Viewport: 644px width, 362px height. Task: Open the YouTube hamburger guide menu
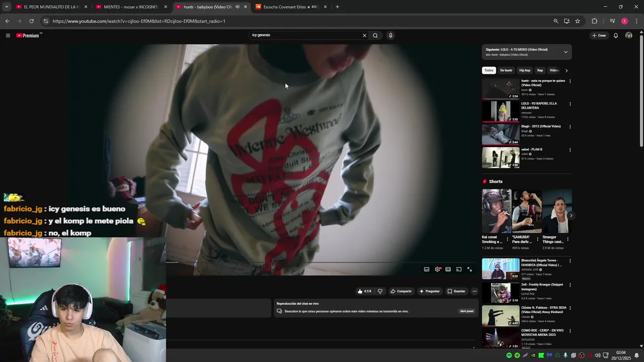[x=8, y=35]
